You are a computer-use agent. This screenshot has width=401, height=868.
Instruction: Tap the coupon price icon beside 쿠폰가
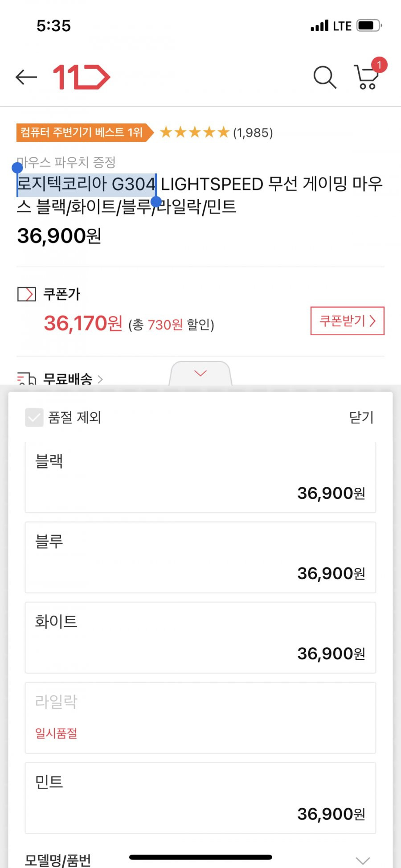27,294
